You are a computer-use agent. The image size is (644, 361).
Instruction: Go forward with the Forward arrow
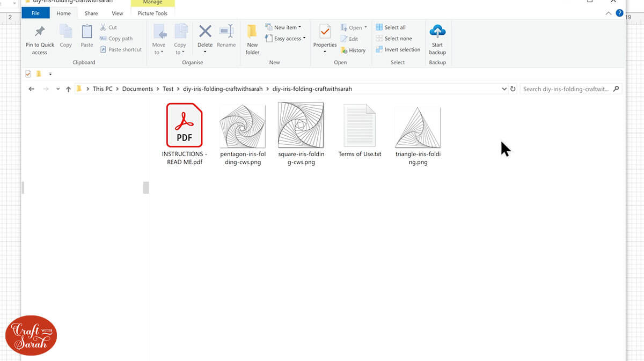pos(46,89)
